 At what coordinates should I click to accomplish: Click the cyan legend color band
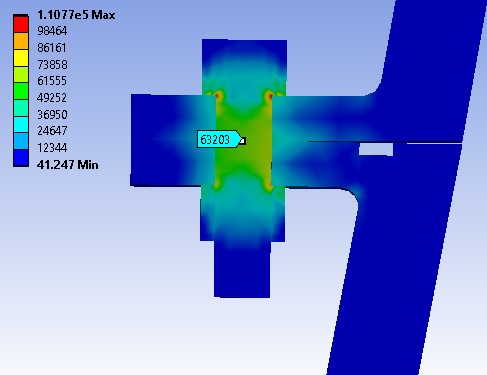click(x=21, y=124)
